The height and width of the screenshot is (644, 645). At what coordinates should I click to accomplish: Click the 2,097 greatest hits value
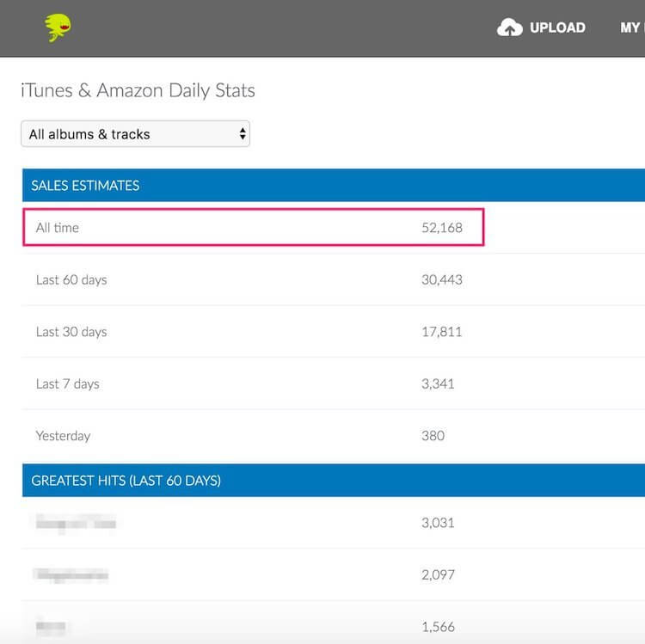tap(438, 574)
